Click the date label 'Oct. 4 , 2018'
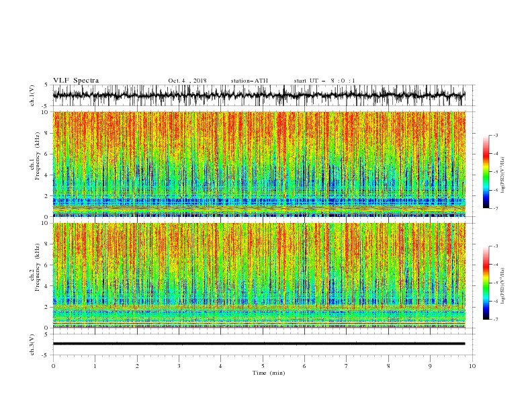This screenshot has height=411, width=532. coord(187,81)
